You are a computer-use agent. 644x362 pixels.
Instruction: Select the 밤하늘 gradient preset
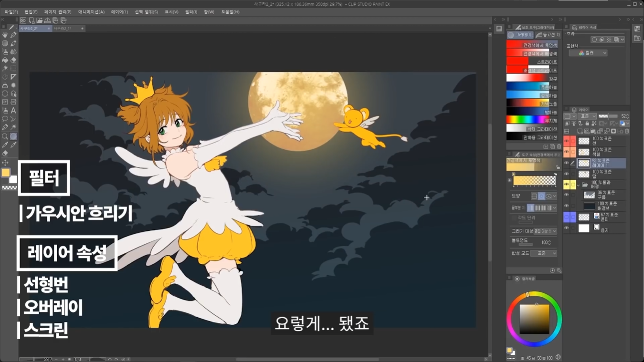pos(532,112)
